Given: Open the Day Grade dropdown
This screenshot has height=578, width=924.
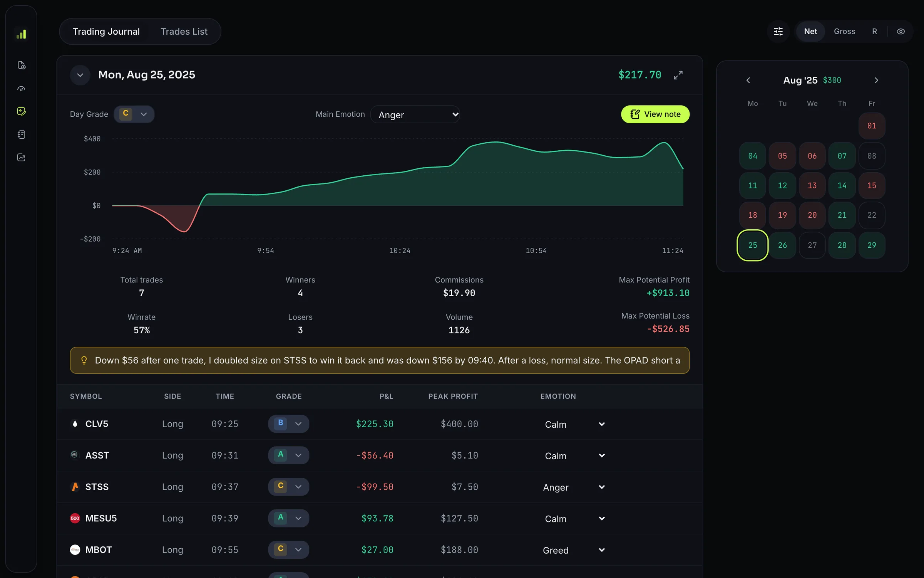Looking at the screenshot, I should pos(134,114).
